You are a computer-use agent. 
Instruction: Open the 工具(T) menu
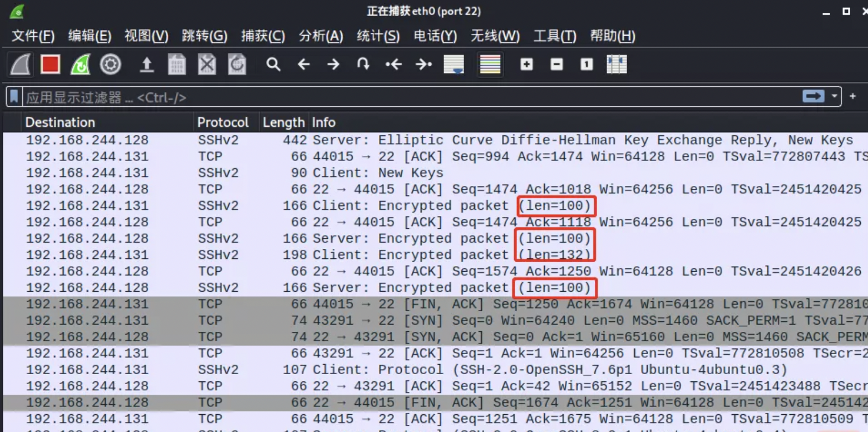click(x=554, y=36)
